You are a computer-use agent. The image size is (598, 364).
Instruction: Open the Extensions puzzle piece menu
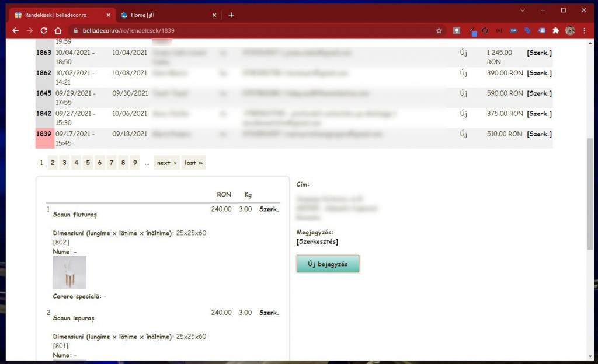(556, 31)
